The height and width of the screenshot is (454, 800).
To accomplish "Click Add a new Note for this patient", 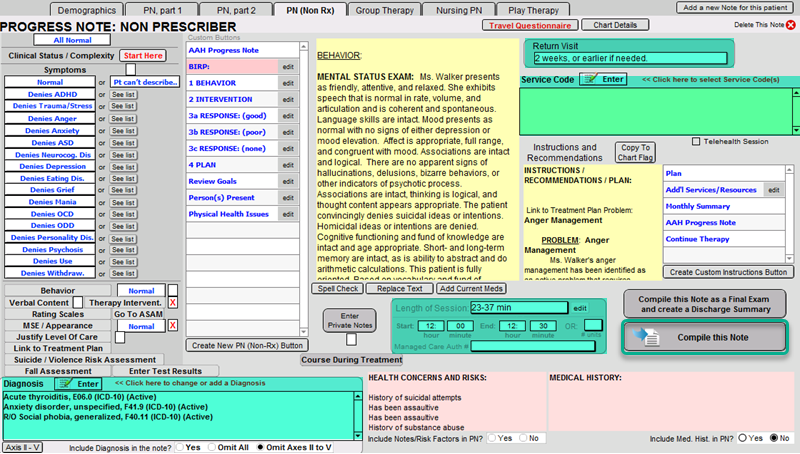I will click(735, 7).
